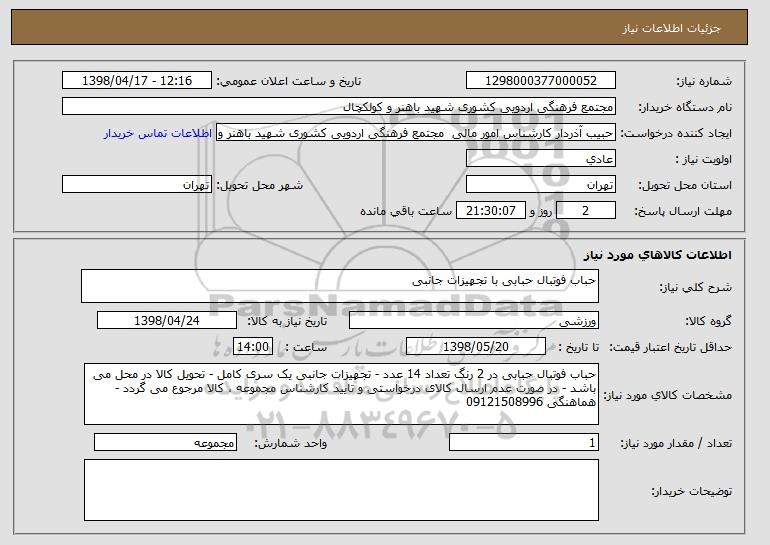770x545 pixels.
Task: Select the priority field showing عادی
Action: (541, 159)
